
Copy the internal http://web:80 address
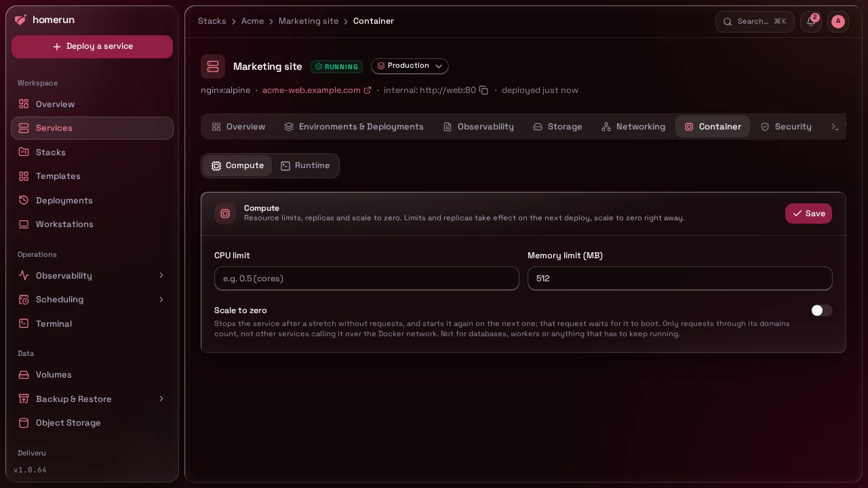pos(484,90)
